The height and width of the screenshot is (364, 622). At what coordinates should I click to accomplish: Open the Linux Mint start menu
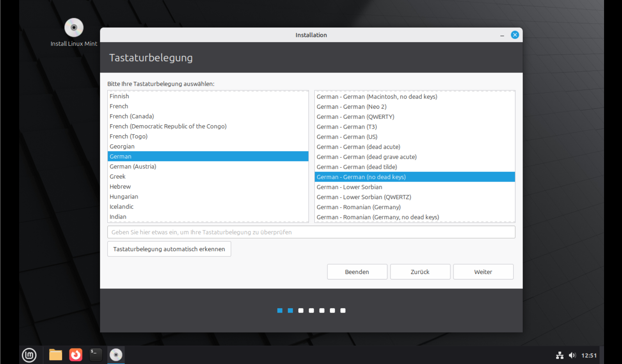point(29,355)
